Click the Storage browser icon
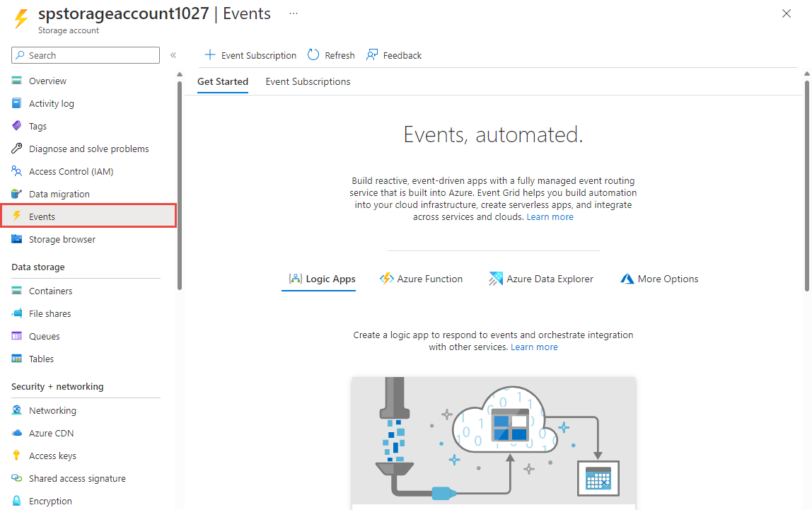812x510 pixels. tap(16, 238)
